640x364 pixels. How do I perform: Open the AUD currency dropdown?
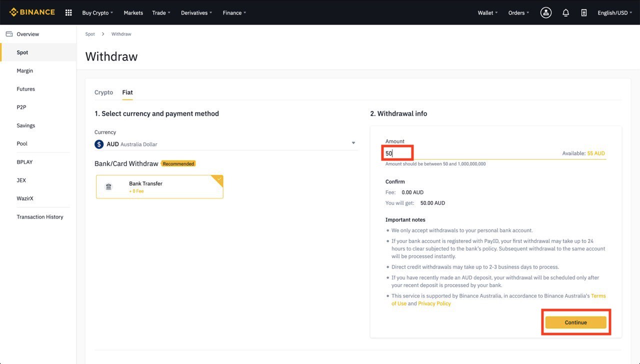226,144
